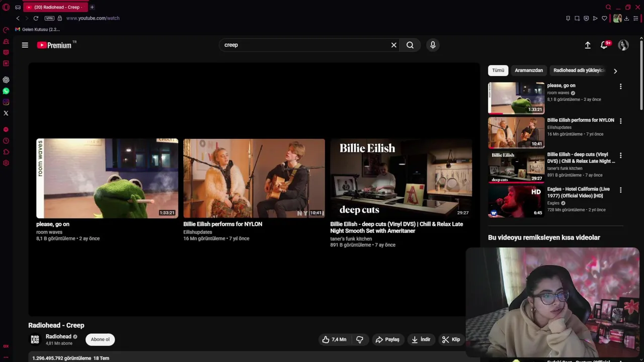This screenshot has height=362, width=644.
Task: Open the YouTube upload/create icon
Action: (588, 45)
